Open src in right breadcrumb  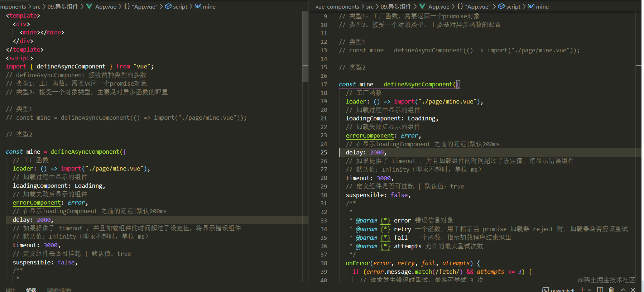point(370,6)
